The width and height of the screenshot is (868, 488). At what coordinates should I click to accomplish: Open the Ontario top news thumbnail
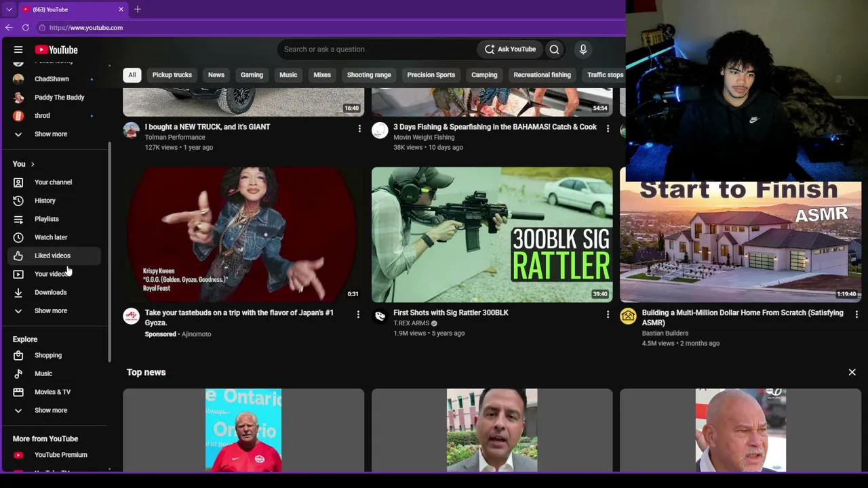click(x=243, y=430)
